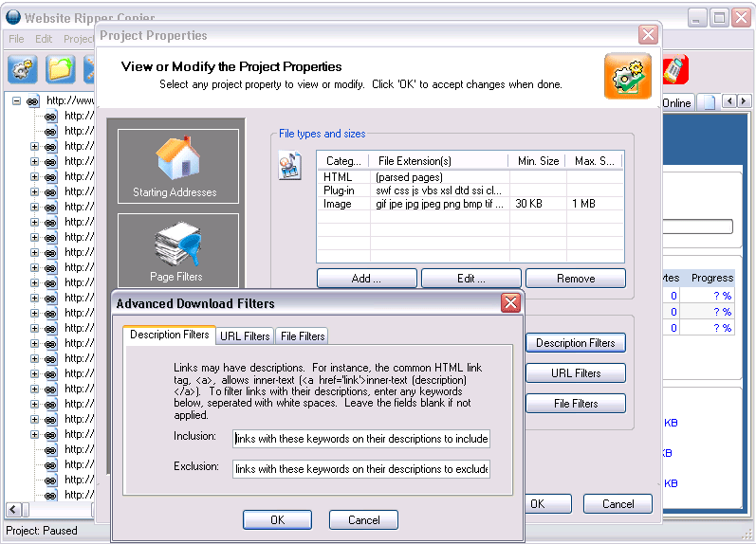Click the Inclusion keywords field
The image size is (756, 544).
pyautogui.click(x=361, y=439)
